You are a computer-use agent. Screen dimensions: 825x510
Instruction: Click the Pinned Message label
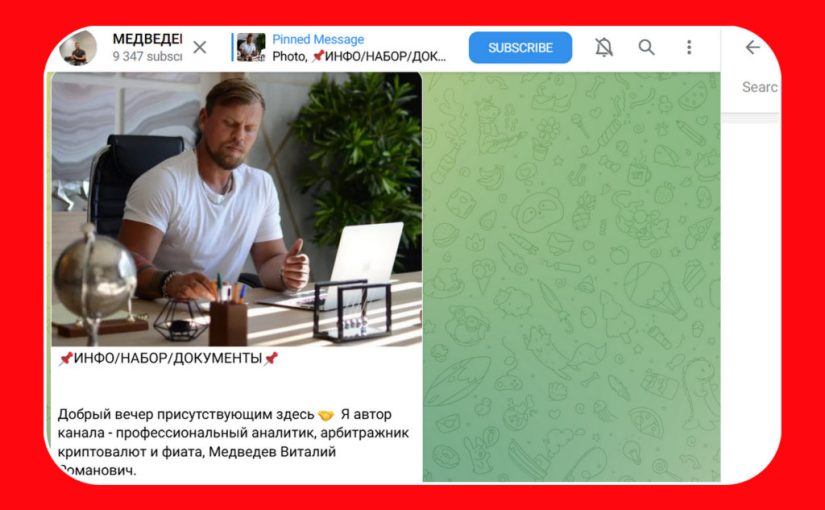pos(318,39)
